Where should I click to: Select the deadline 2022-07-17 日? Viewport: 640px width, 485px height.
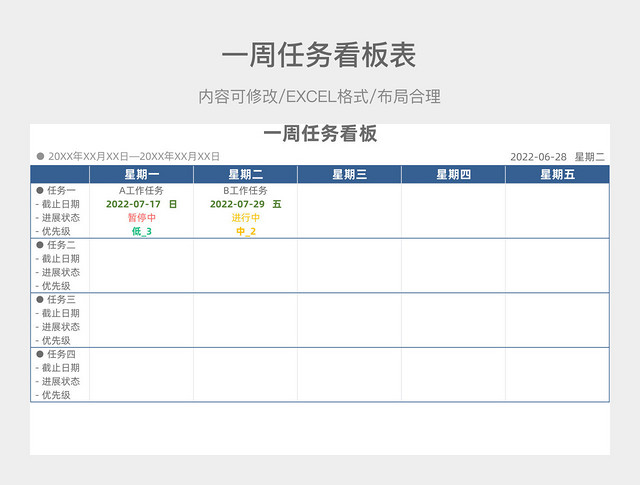tap(141, 204)
